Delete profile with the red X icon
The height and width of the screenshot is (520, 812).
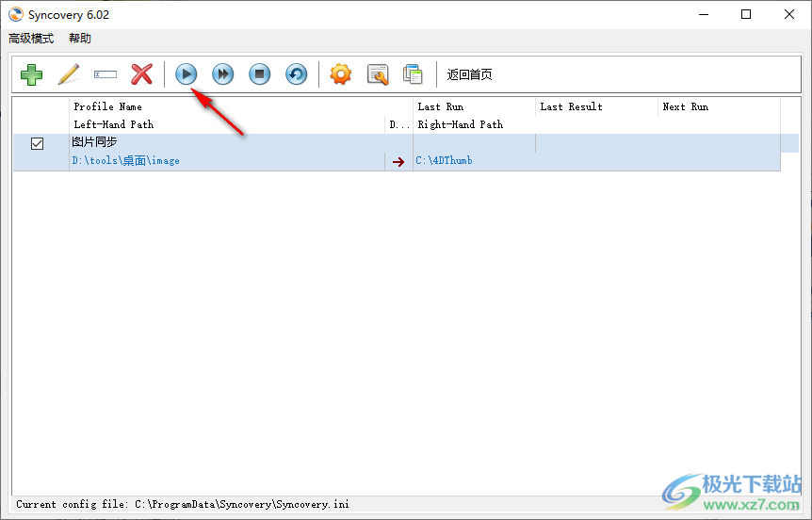tap(142, 74)
